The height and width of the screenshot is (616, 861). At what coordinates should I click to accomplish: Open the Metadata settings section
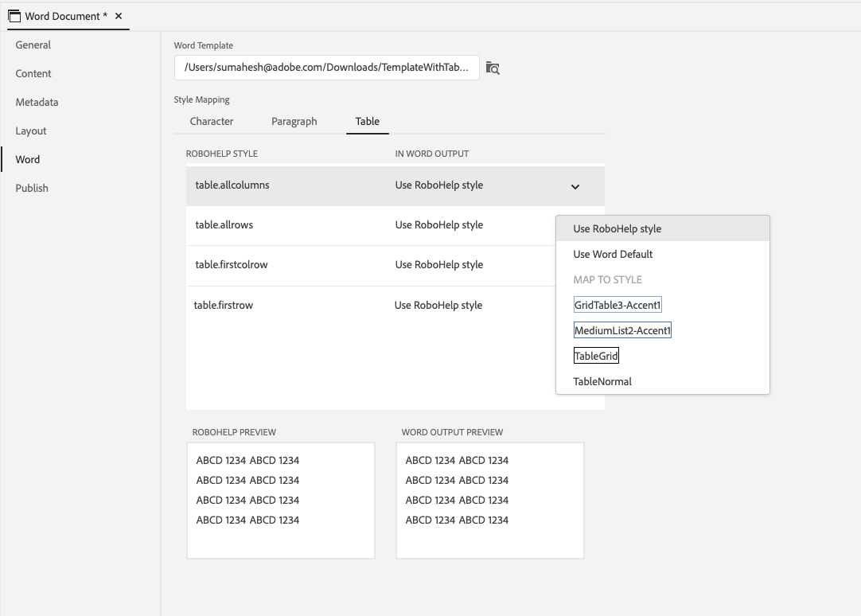coord(37,103)
